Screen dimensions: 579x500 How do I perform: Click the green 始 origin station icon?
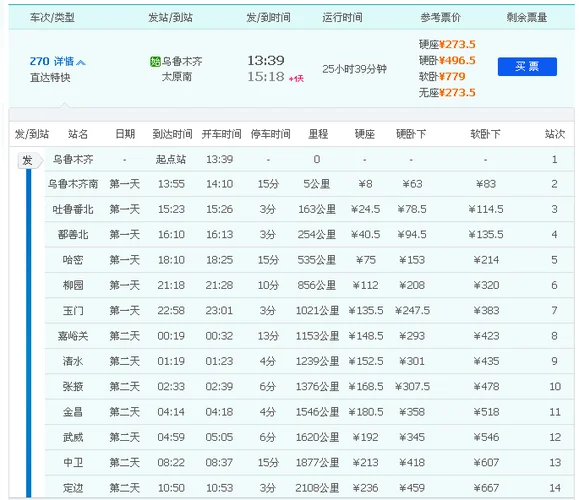coord(155,61)
